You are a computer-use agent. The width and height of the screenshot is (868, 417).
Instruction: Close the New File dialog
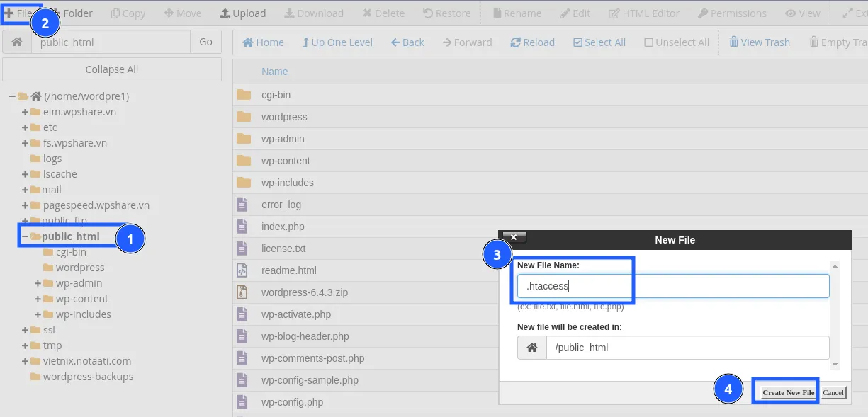[514, 237]
